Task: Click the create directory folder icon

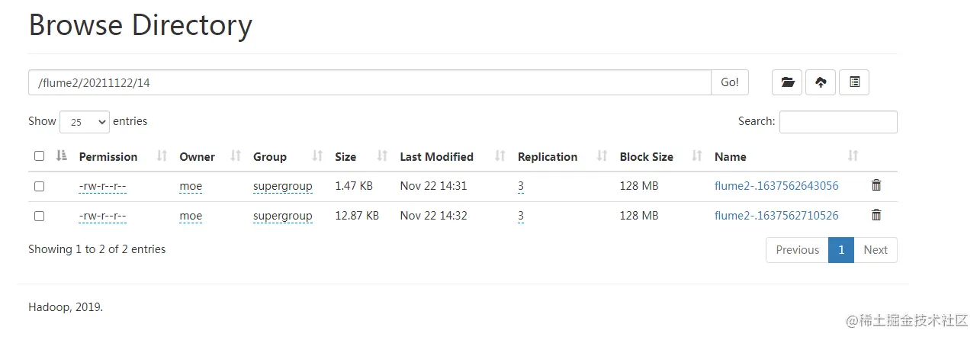Action: click(x=787, y=82)
